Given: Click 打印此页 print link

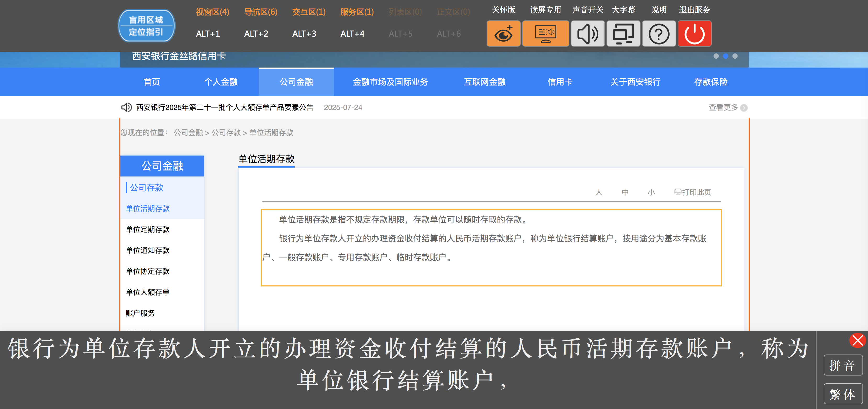Looking at the screenshot, I should pos(693,192).
